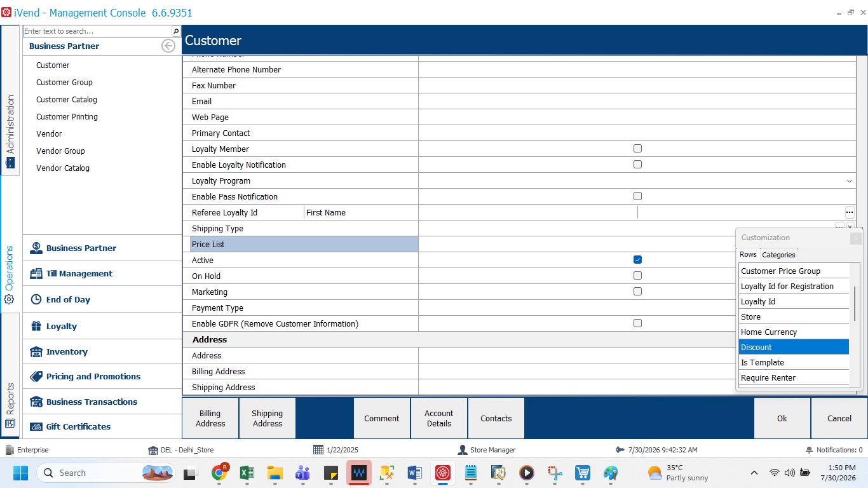Select Customer Catalog in the tree
This screenshot has height=488, width=868.
67,100
